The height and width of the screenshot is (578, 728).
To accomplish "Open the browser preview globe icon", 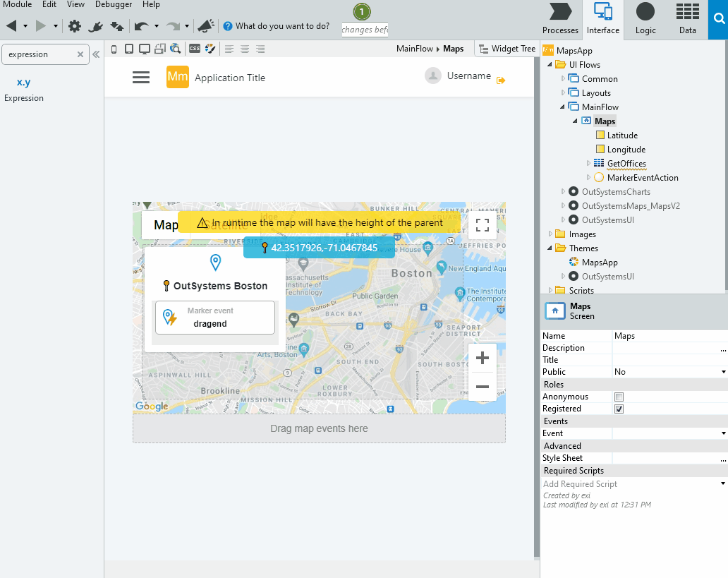I will click(x=176, y=49).
